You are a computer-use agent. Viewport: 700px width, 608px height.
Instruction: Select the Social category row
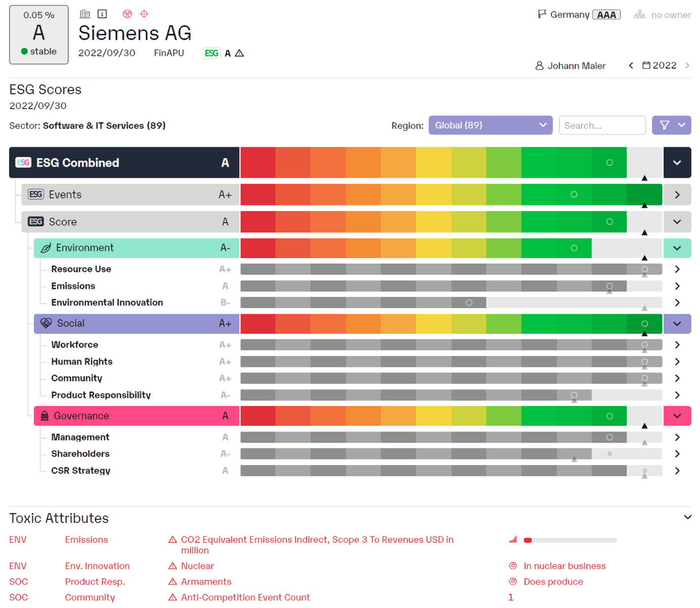[137, 323]
